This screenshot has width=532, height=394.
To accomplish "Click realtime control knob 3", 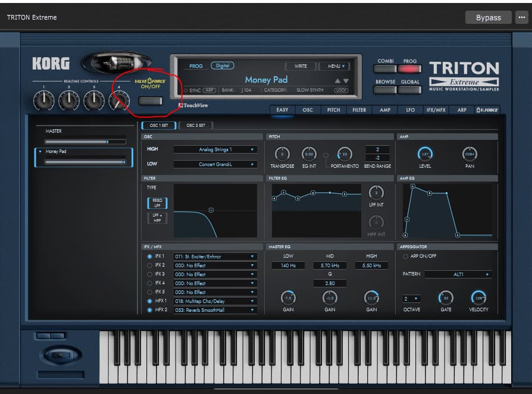I will click(x=94, y=101).
